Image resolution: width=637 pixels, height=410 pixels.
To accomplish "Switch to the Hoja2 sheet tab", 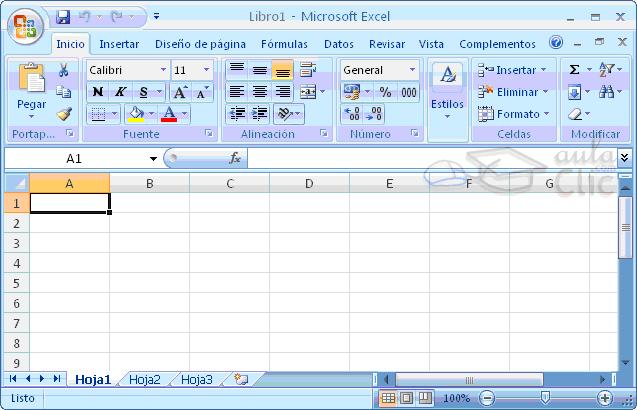I will [x=145, y=380].
